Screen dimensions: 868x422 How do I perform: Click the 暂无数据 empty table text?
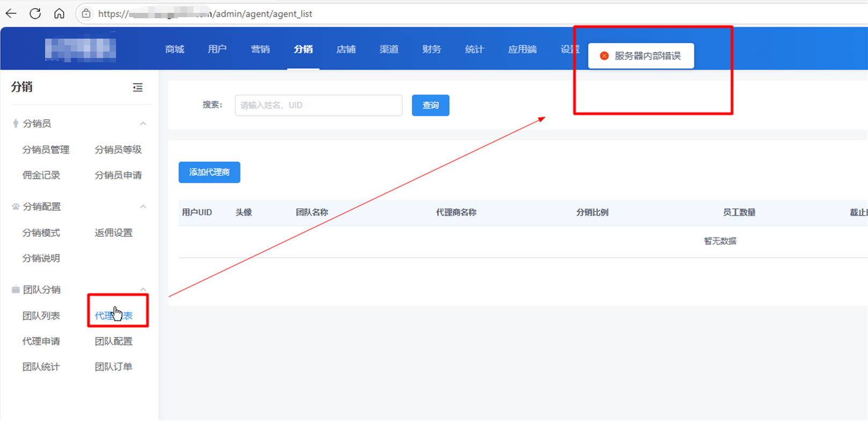click(x=720, y=241)
